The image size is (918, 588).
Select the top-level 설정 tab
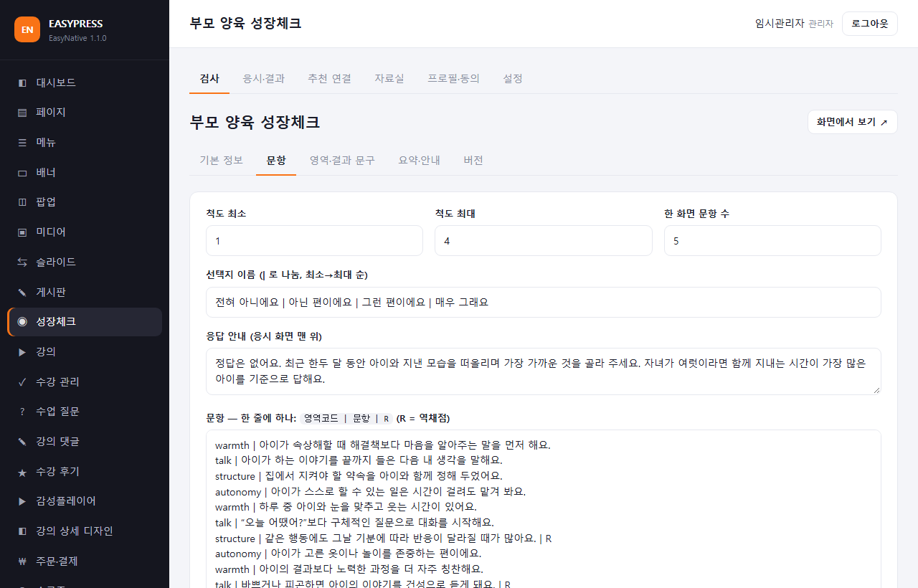(x=513, y=79)
